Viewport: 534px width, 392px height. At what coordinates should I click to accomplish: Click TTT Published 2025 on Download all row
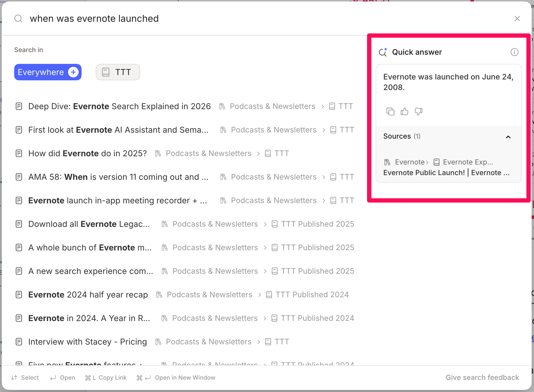coord(317,224)
